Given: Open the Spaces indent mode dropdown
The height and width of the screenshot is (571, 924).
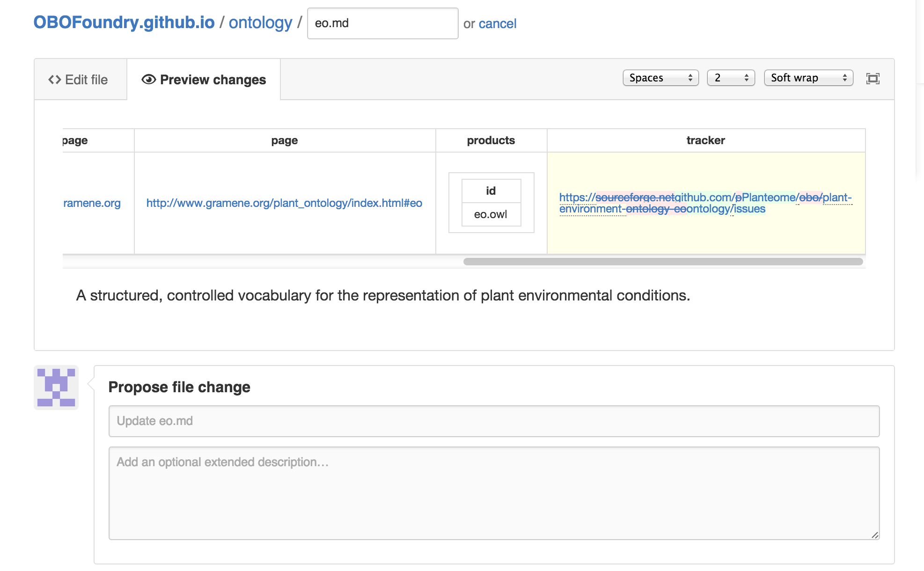Looking at the screenshot, I should coord(660,78).
